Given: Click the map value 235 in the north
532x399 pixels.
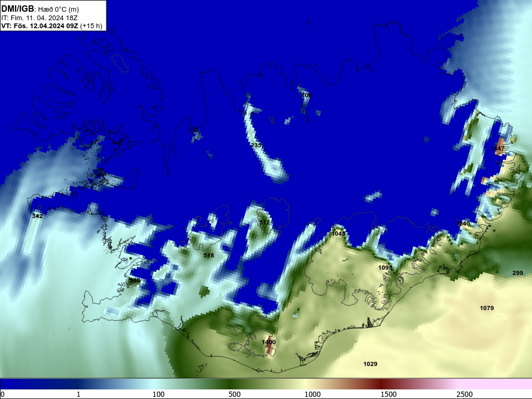Looking at the screenshot, I should tap(256, 145).
